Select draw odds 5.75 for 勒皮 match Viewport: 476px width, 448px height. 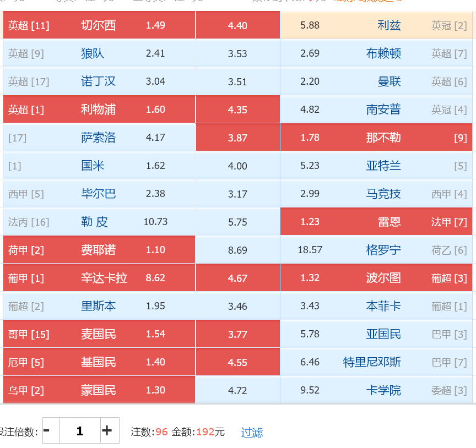237,222
